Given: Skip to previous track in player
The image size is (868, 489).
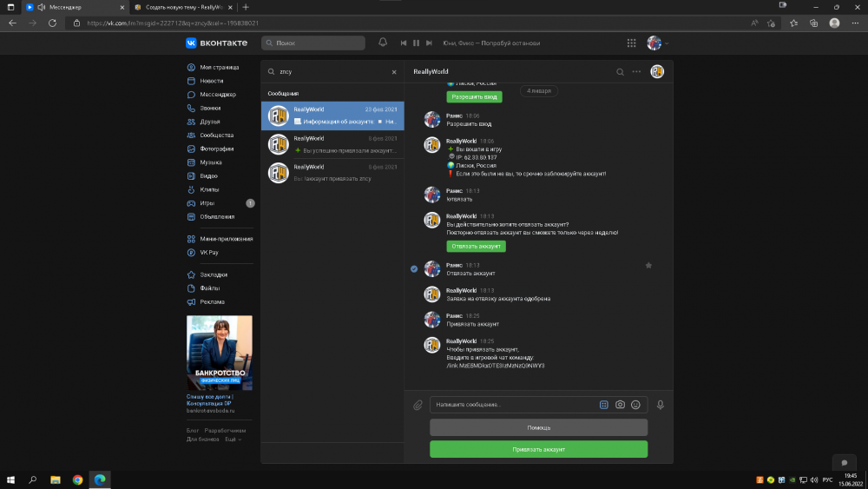Looking at the screenshot, I should point(404,43).
